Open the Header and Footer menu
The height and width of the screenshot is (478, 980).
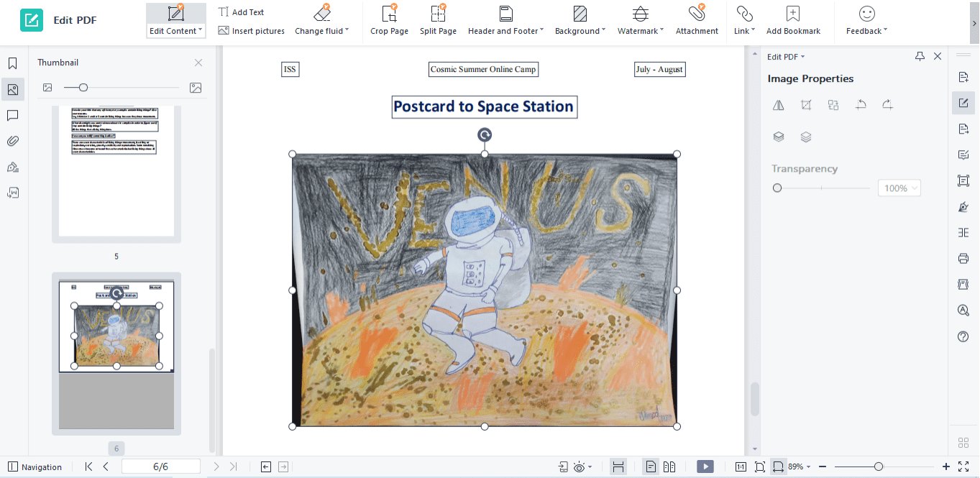click(x=505, y=20)
